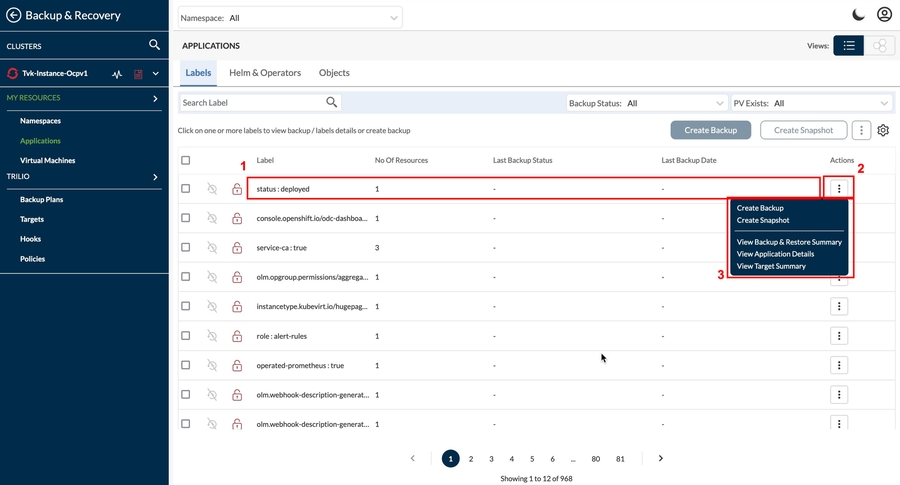Click the Search Label input field
The image size is (900, 485).
tap(252, 103)
